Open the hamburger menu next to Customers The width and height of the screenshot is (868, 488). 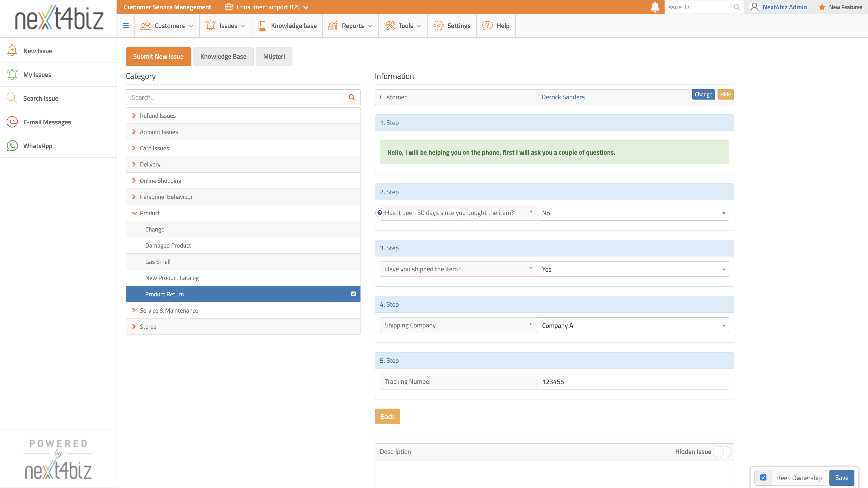click(x=126, y=26)
